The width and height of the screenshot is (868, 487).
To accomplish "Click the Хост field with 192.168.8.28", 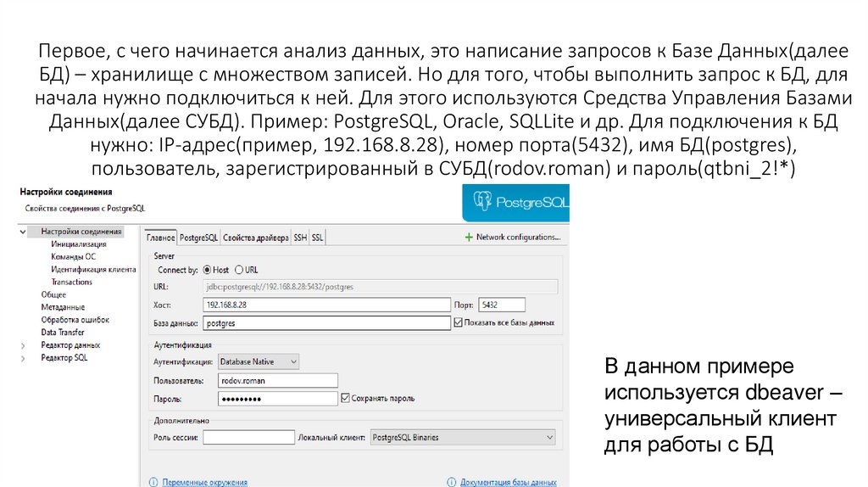I will pyautogui.click(x=326, y=305).
